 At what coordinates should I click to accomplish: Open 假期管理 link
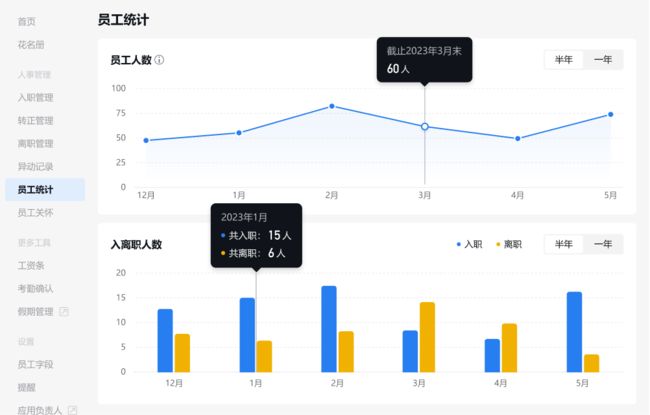(36, 311)
